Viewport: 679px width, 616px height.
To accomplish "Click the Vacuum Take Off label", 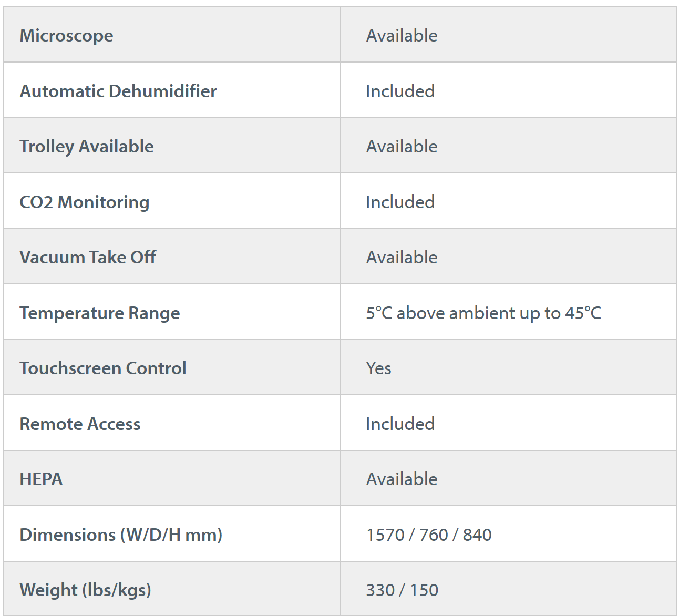I will 88,258.
